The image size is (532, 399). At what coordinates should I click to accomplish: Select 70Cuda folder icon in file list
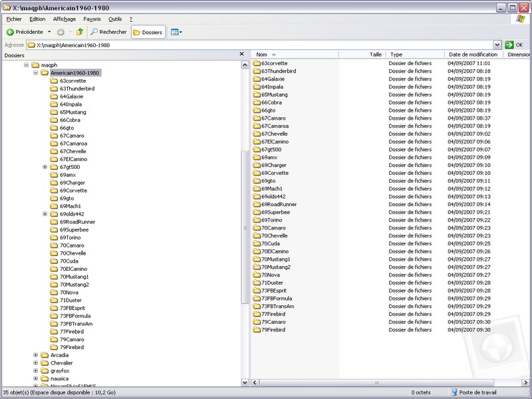pos(257,243)
